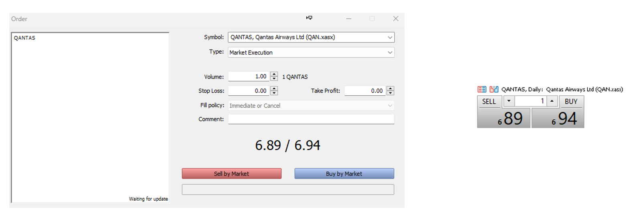The height and width of the screenshot is (219, 644).
Task: Increase Take Profit with the up arrow
Action: [390, 88]
